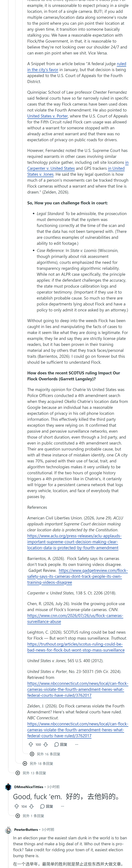
Task: Downvote DMmeNiceTitties' comment
Action: (32, 806)
